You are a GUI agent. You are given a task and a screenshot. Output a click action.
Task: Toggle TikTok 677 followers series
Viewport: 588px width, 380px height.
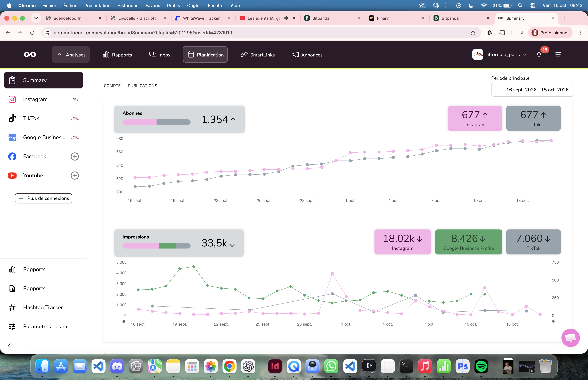[x=533, y=118]
